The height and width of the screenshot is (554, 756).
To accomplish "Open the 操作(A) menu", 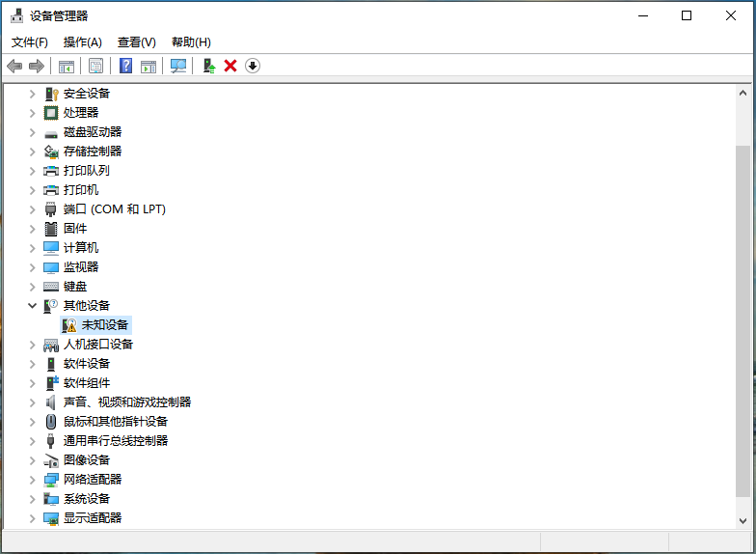I will tap(83, 42).
